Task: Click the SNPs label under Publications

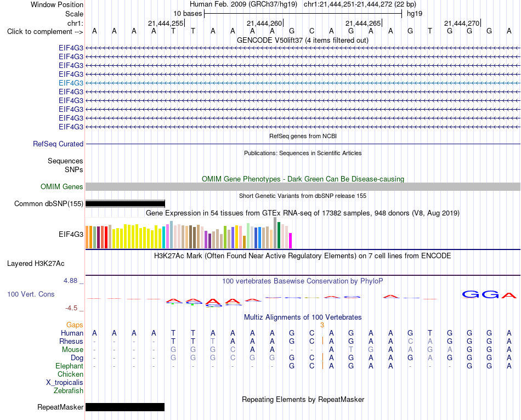Action: point(74,169)
